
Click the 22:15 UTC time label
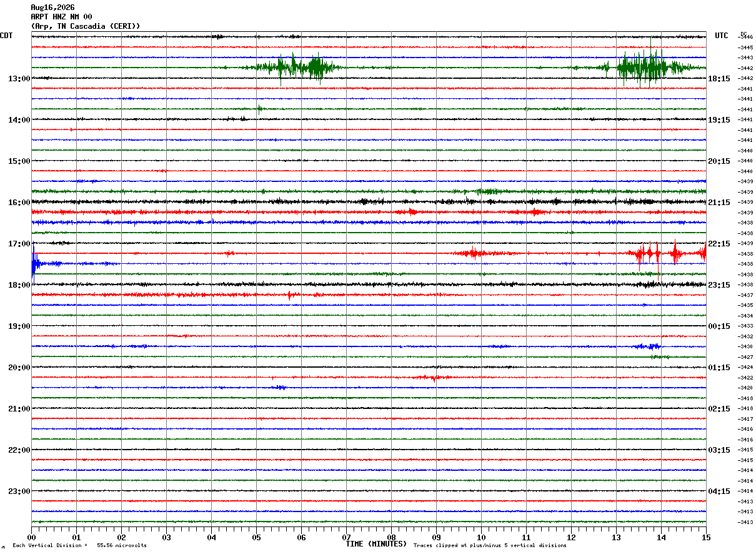tap(719, 244)
